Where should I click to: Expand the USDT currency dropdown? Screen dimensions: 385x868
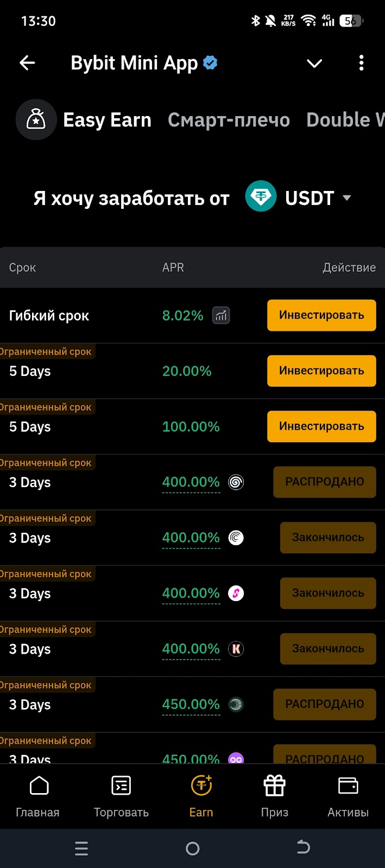coord(346,198)
